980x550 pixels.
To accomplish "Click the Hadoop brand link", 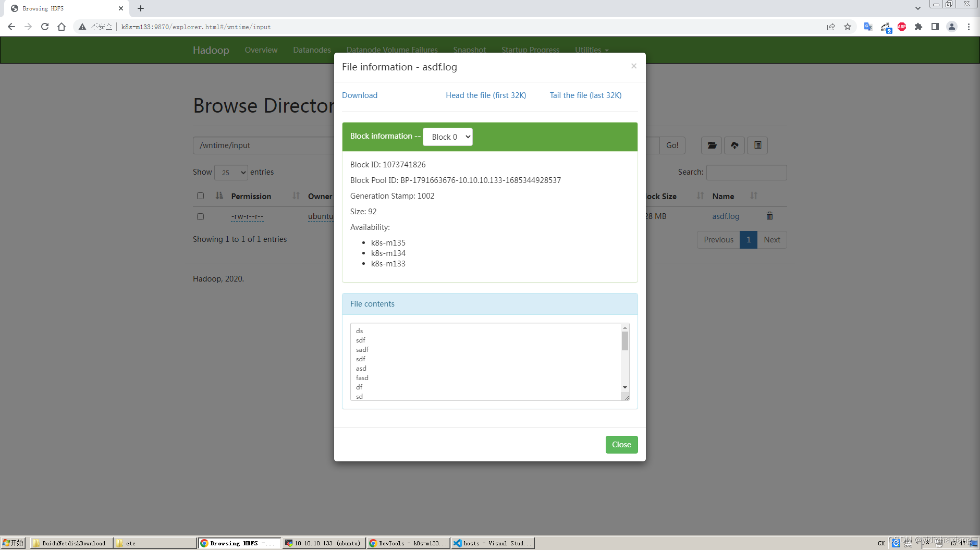I will (x=211, y=50).
